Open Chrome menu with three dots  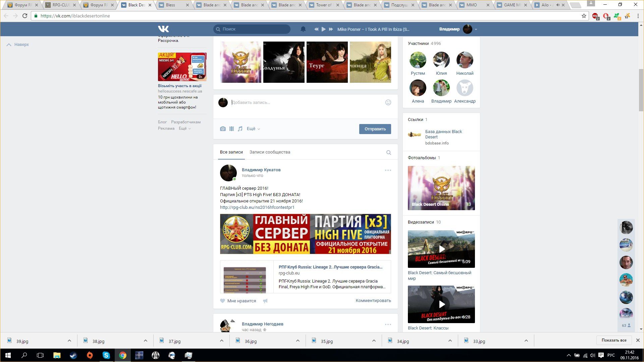[x=638, y=16]
